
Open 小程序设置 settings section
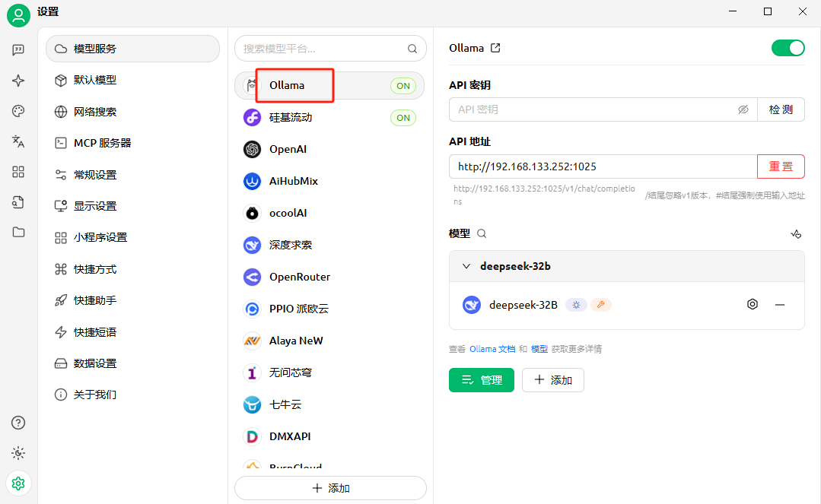132,237
